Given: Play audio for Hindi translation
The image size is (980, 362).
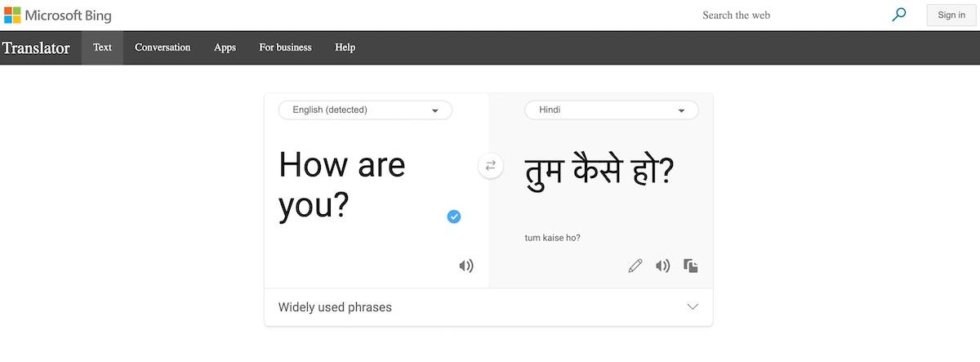Looking at the screenshot, I should coord(663,266).
